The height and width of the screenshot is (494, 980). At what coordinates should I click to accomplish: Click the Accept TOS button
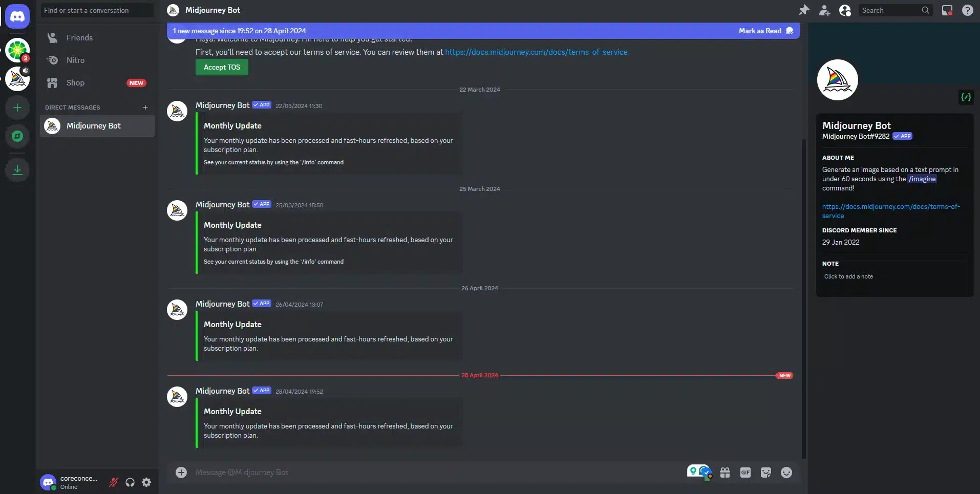(222, 67)
